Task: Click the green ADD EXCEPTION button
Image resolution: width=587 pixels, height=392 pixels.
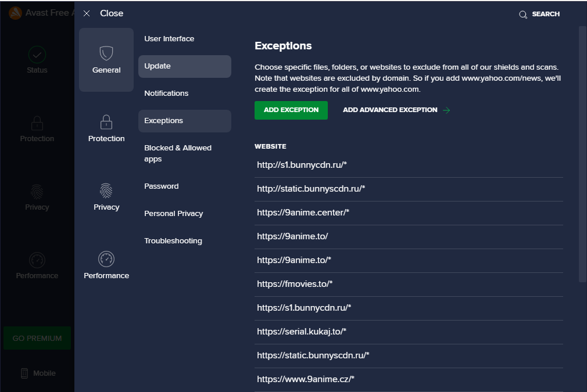Action: coord(291,110)
